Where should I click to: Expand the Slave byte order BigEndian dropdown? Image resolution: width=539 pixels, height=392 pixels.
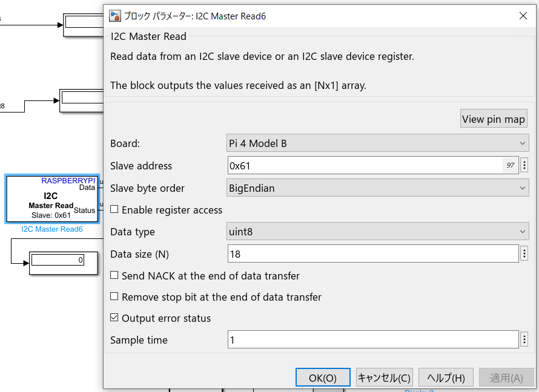(377, 188)
